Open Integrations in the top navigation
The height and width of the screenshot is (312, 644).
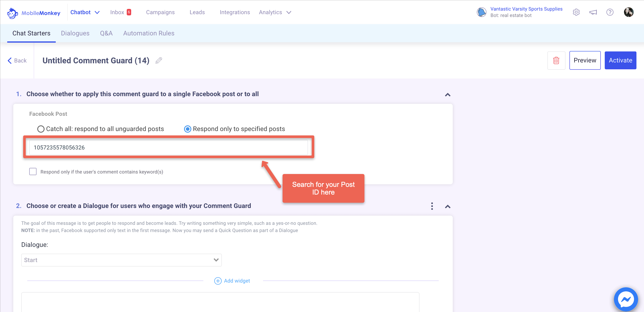[x=235, y=12]
